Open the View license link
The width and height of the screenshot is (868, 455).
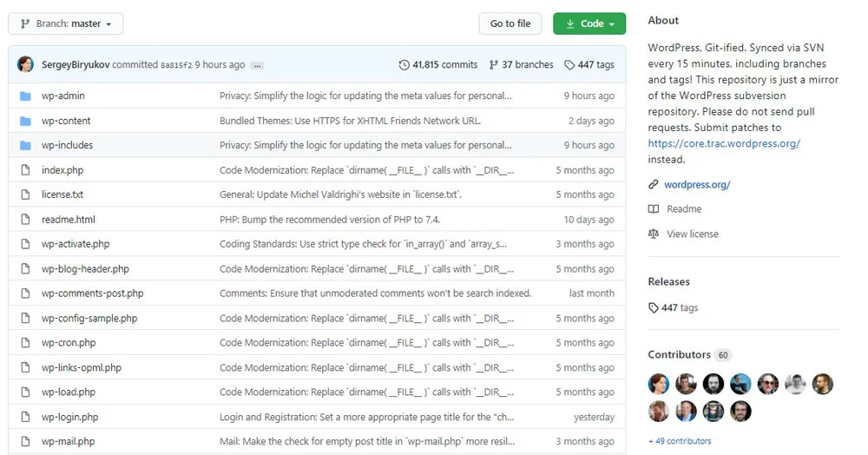click(693, 234)
